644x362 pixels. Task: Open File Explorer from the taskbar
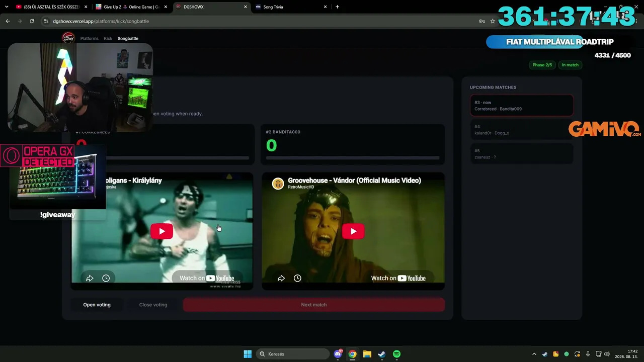pyautogui.click(x=367, y=354)
